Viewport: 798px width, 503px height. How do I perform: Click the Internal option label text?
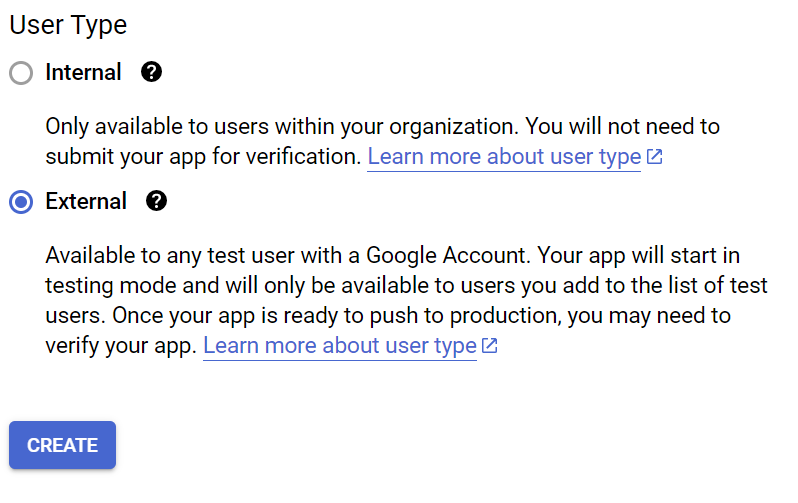83,73
